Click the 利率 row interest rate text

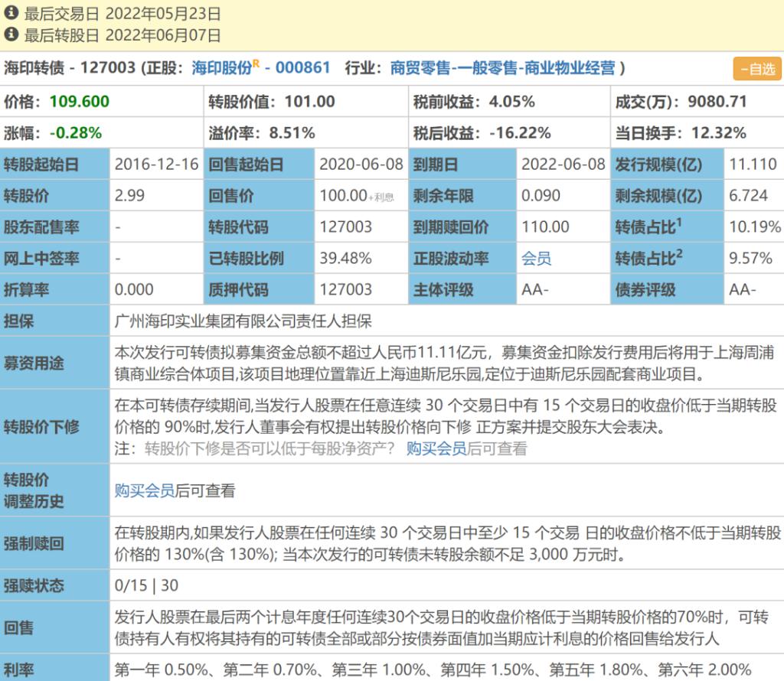(433, 670)
